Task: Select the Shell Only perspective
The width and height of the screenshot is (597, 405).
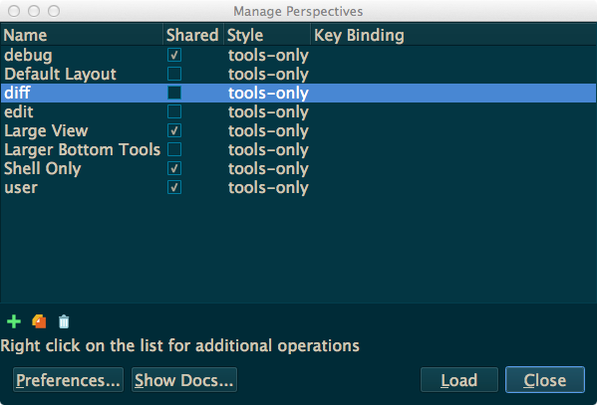Action: pos(298,169)
